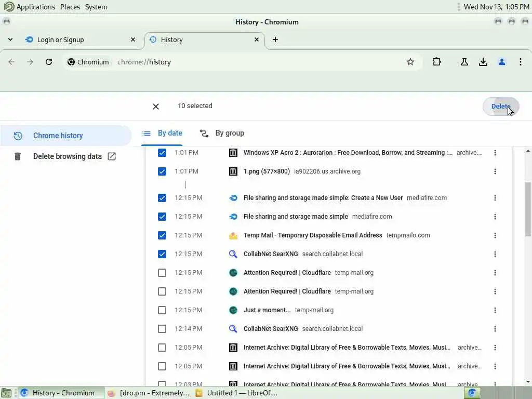Open the Extensions puzzle icon
This screenshot has height=399, width=532.
coord(436,62)
